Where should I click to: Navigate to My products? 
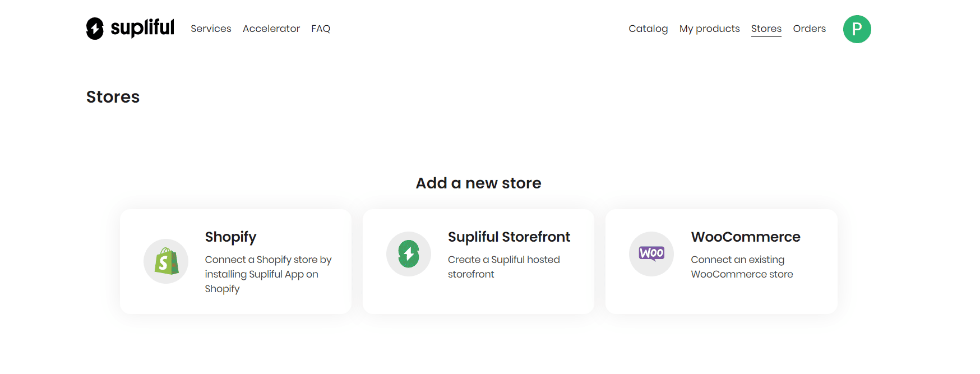[x=709, y=29]
